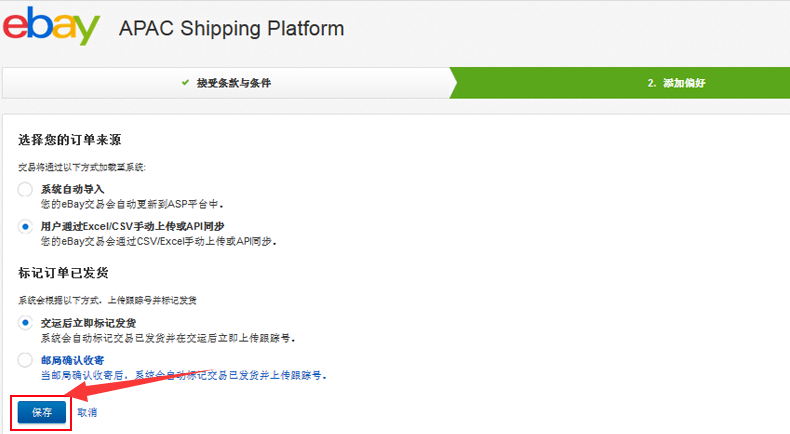The image size is (790, 434).
Task: Click the APAC Shipping Platform title
Action: 231,29
